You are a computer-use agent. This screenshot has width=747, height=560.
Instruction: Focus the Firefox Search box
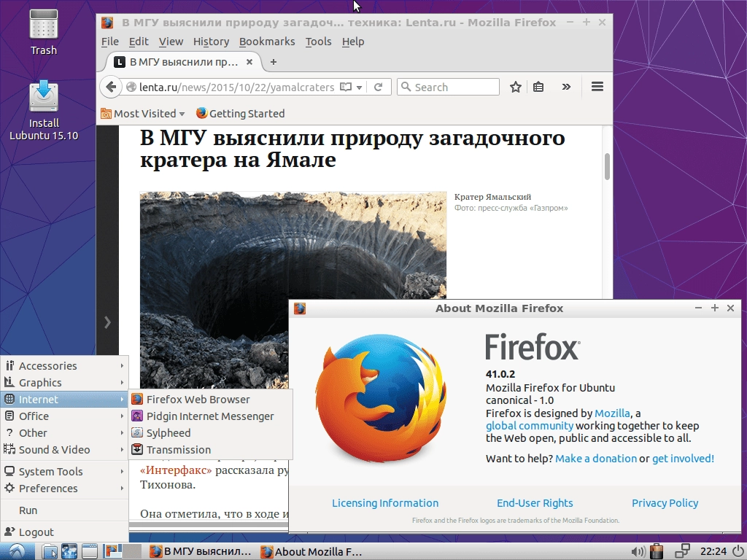[x=449, y=87]
